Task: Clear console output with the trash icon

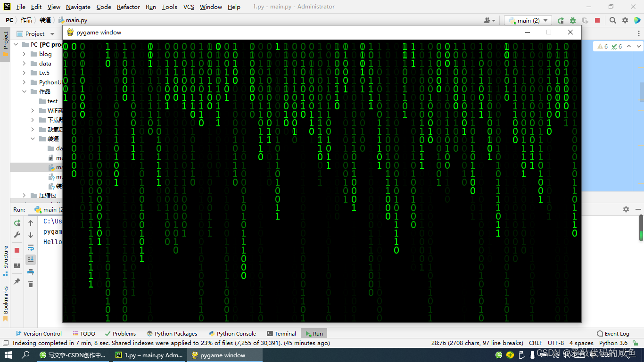Action: pyautogui.click(x=31, y=284)
